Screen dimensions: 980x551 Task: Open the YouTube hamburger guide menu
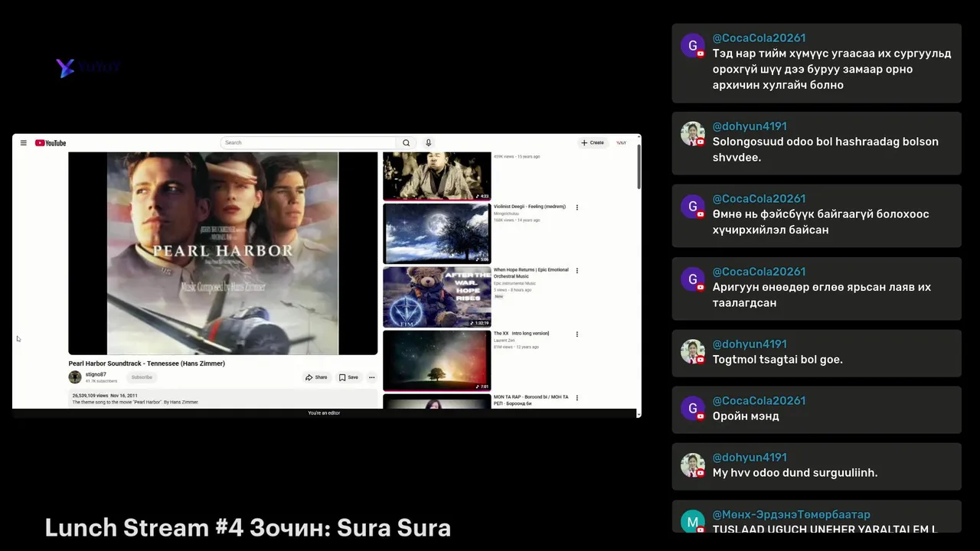(x=23, y=143)
